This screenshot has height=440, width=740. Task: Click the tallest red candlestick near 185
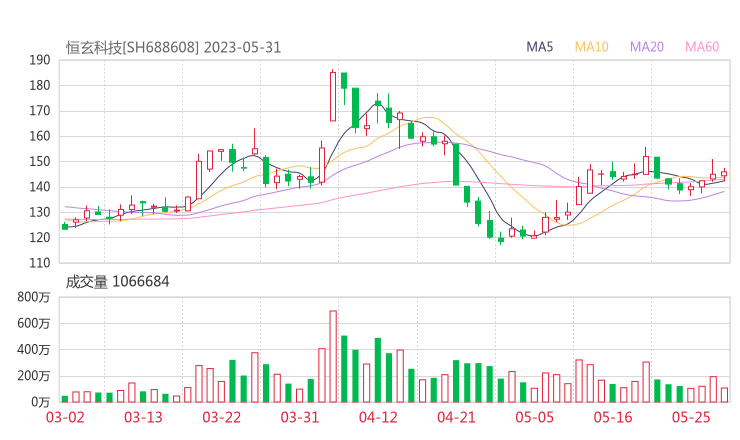333,96
